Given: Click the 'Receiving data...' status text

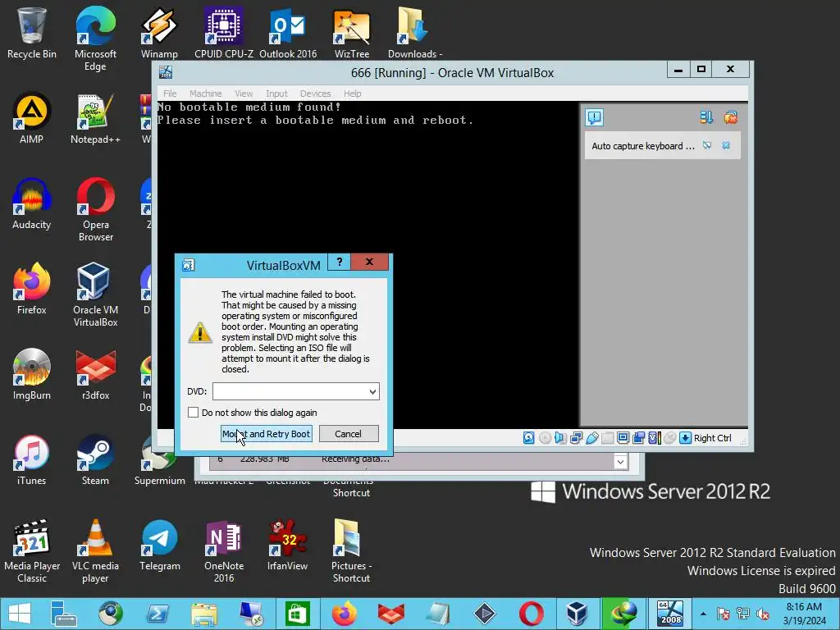Looking at the screenshot, I should tap(355, 459).
